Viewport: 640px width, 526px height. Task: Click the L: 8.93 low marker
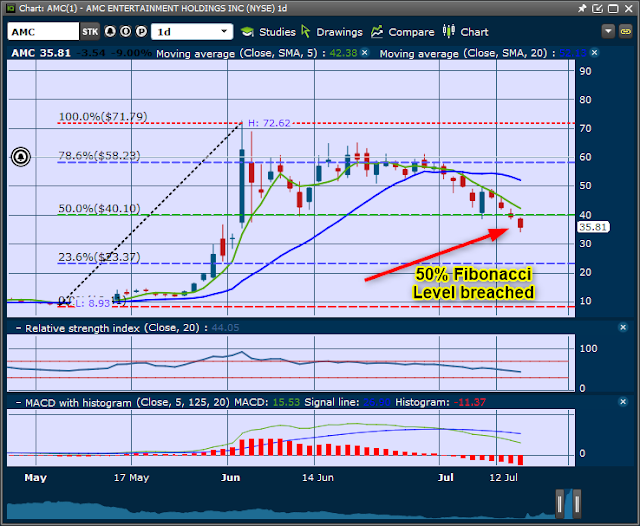(92, 303)
